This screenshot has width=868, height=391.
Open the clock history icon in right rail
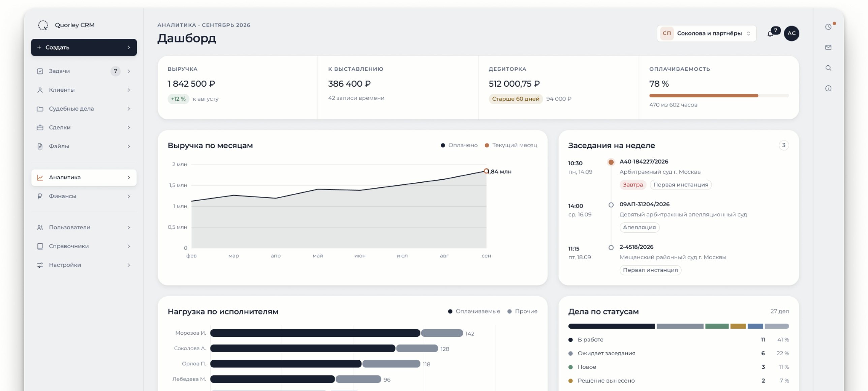pos(828,27)
